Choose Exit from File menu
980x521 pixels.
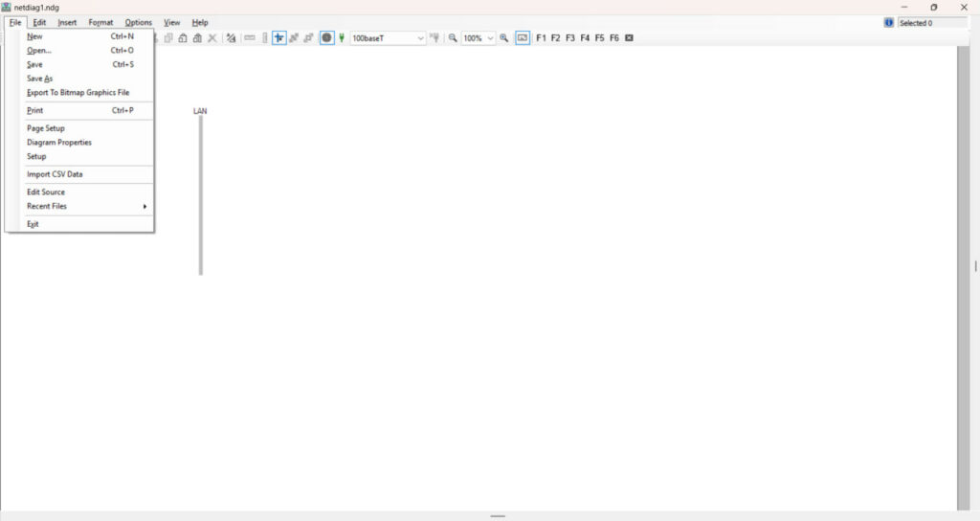click(80, 224)
